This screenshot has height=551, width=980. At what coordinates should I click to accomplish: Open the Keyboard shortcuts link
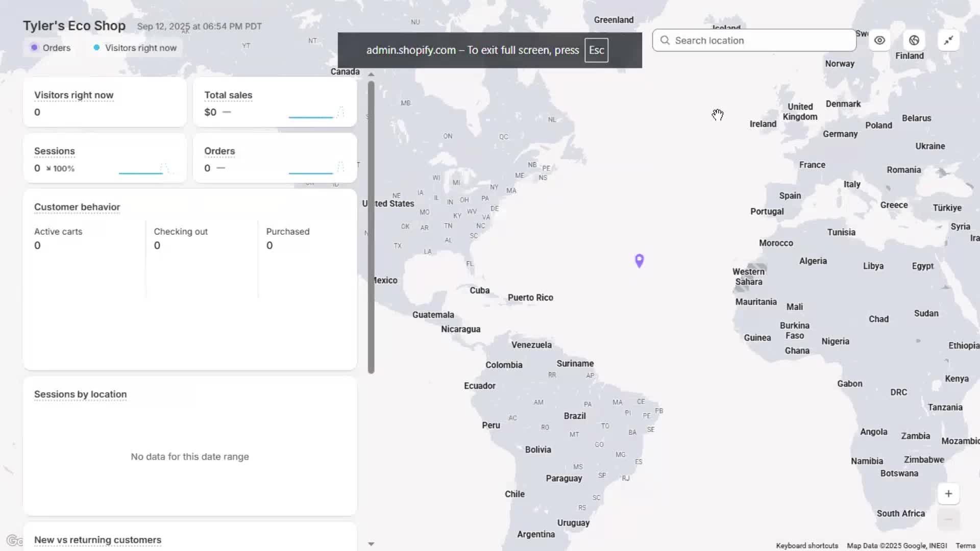tap(806, 545)
